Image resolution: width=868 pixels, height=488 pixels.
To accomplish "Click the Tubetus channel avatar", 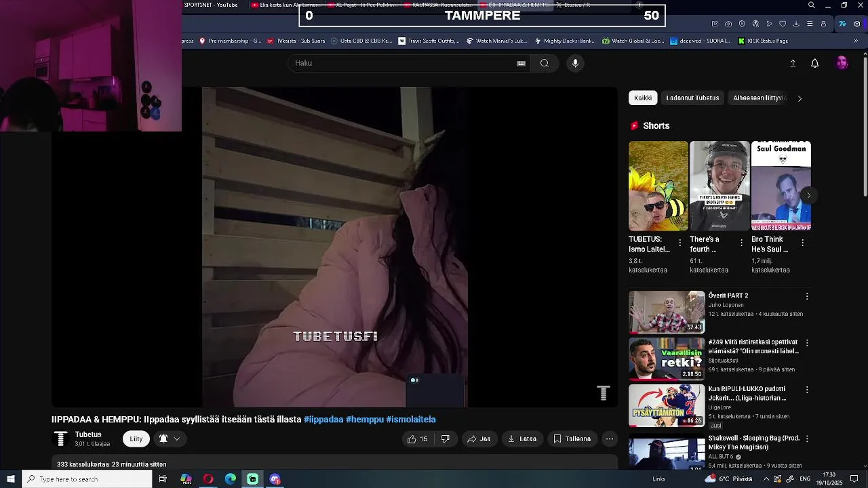I will click(x=60, y=439).
